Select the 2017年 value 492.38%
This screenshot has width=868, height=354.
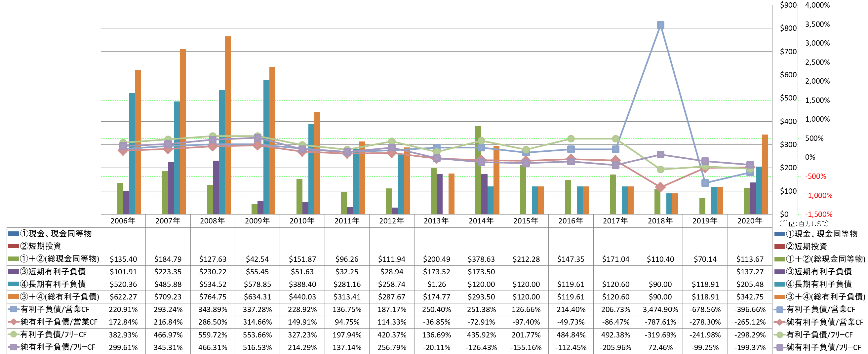615,335
